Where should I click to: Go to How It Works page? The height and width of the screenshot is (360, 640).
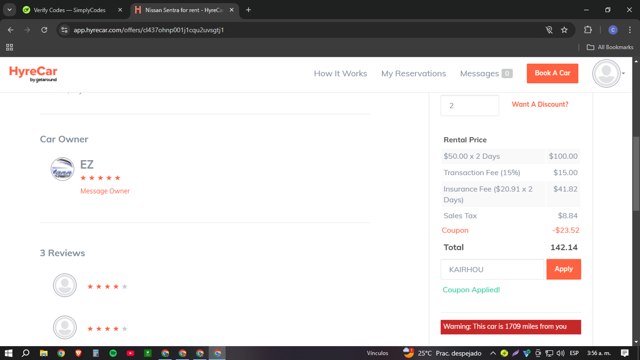pos(340,73)
